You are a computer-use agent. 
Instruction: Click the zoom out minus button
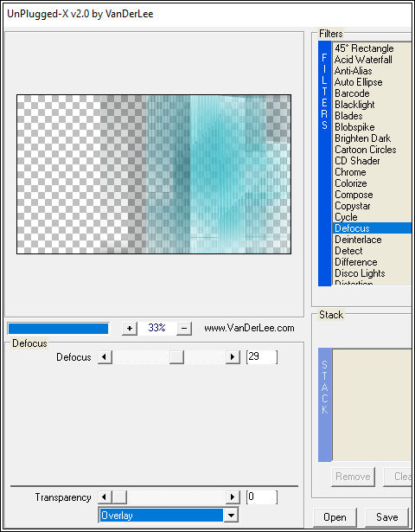coord(184,329)
